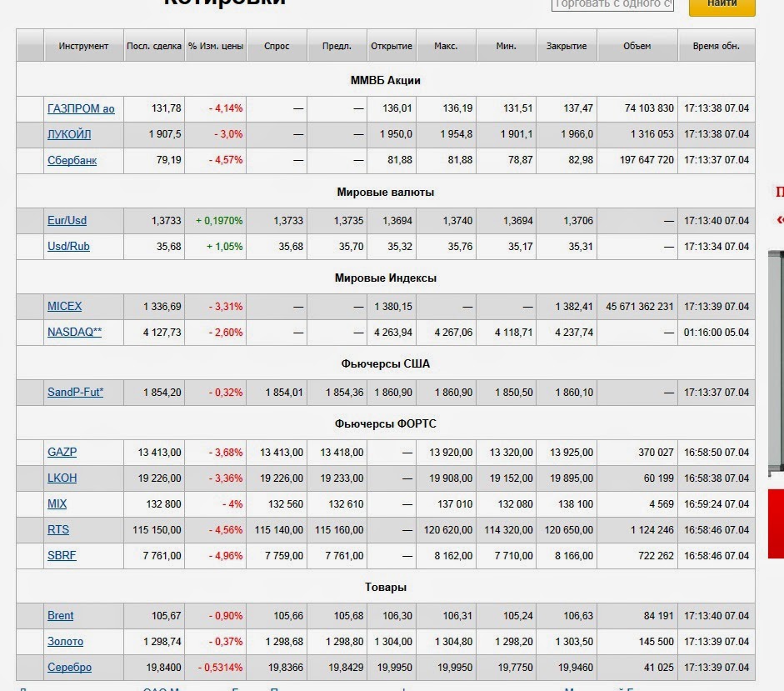The height and width of the screenshot is (691, 784).
Task: Open the SBRF futures link
Action: [x=62, y=556]
